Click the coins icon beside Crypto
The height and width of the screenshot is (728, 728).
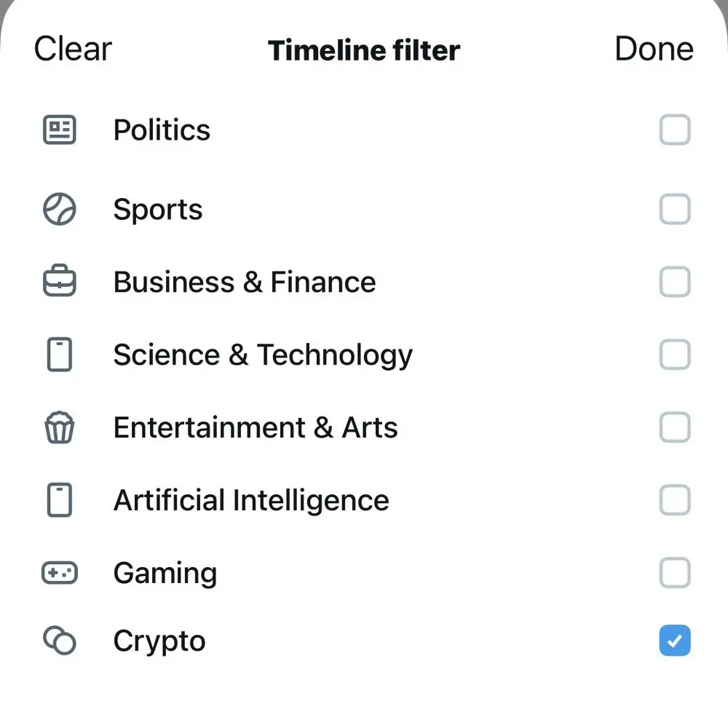point(59,641)
